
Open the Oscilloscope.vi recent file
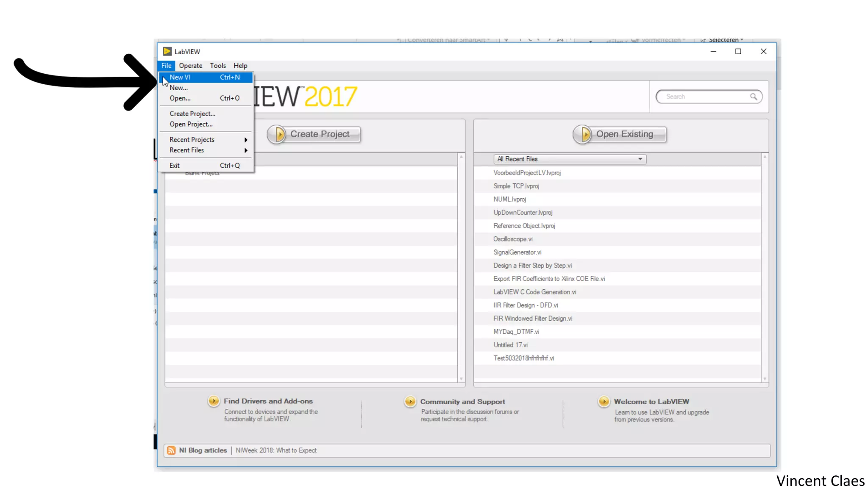tap(513, 239)
